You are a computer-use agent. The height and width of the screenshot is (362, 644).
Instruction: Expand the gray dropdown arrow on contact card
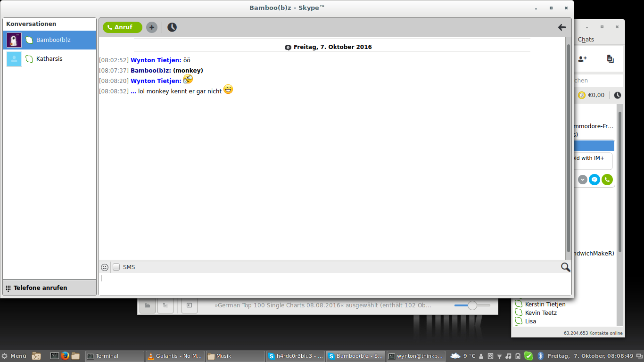(583, 180)
